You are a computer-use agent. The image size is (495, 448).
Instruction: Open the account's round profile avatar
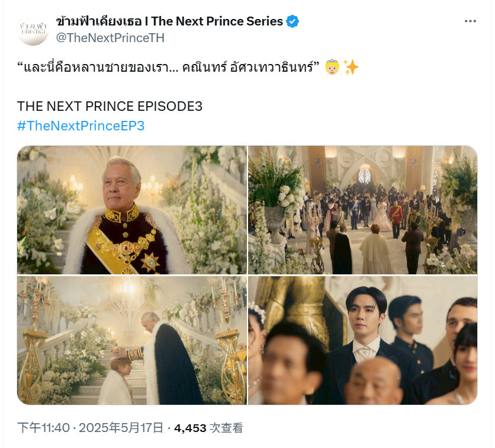(x=33, y=29)
